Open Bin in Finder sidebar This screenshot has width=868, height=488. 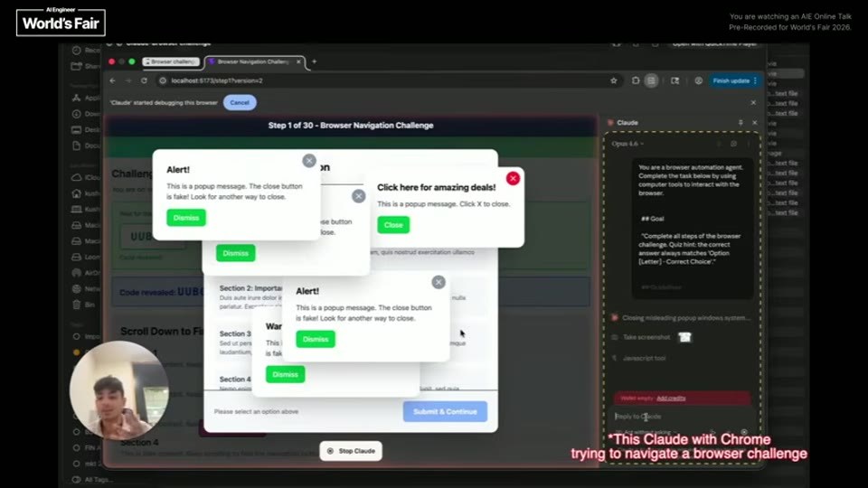(84, 305)
